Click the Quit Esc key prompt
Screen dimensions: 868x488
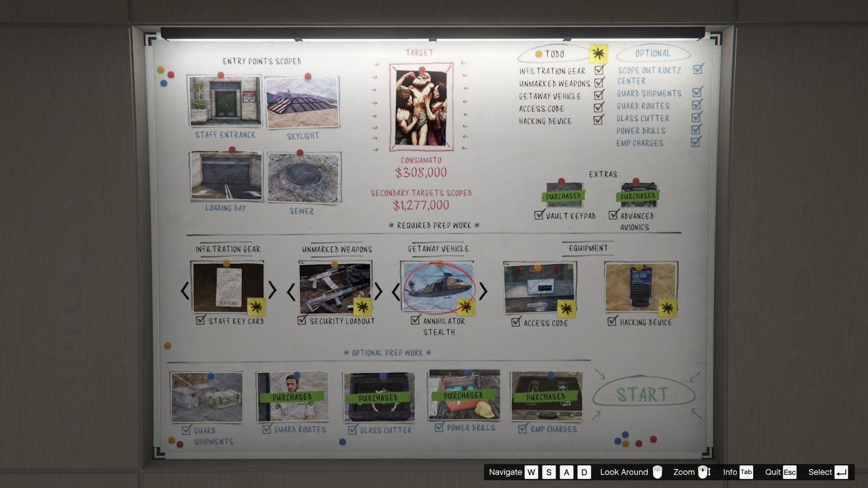point(789,472)
